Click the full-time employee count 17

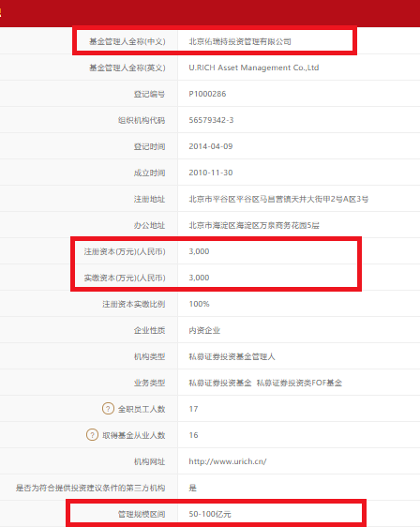[x=193, y=409]
